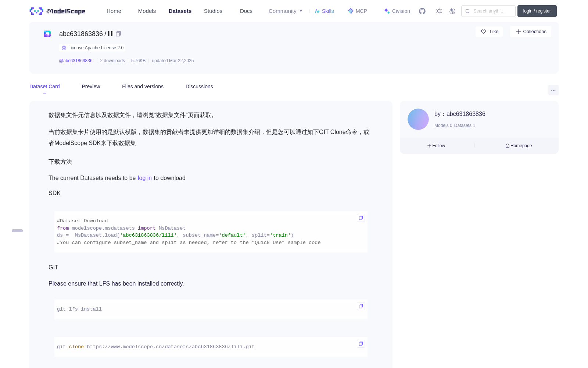The width and height of the screenshot is (588, 368).
Task: Copy the git lfs install command
Action: [x=361, y=306]
